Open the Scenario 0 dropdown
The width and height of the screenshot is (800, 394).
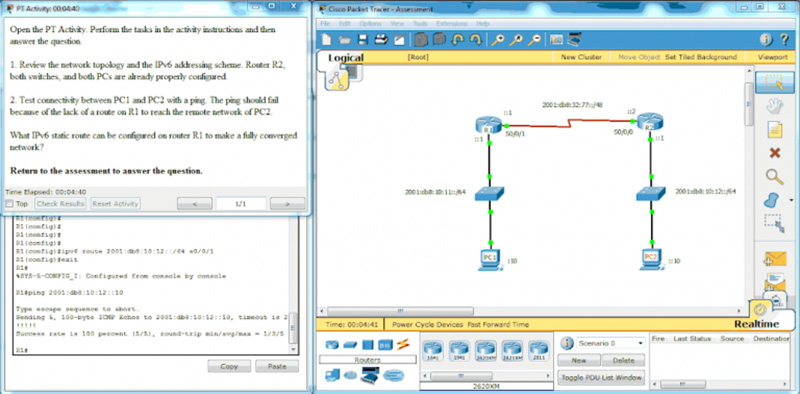point(610,343)
